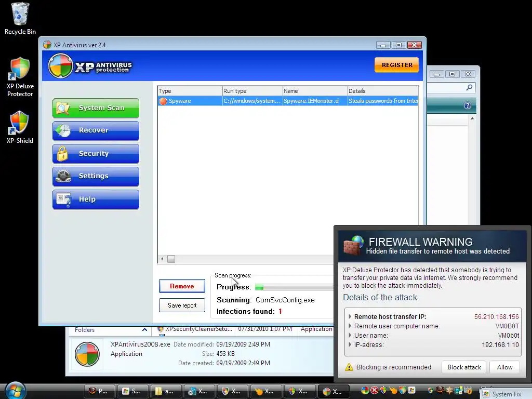Viewport: 532px width, 399px height.
Task: Open the Windows Start orb
Action: click(x=15, y=391)
